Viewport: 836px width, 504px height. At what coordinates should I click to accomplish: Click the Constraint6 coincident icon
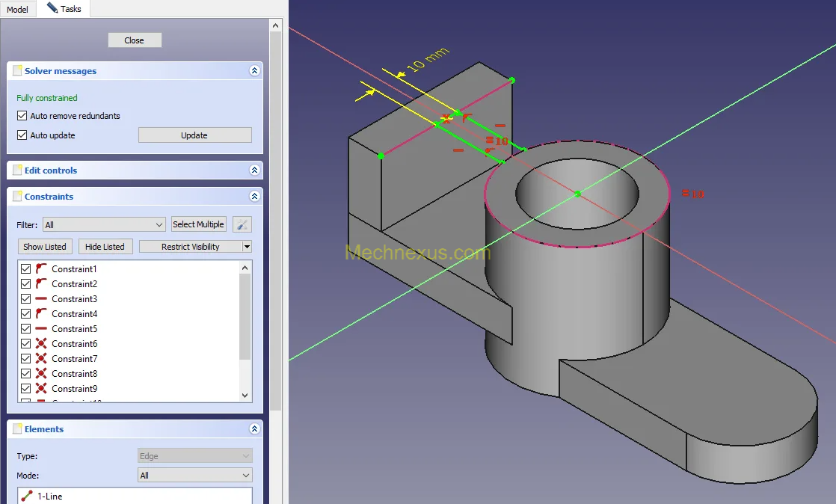[41, 343]
